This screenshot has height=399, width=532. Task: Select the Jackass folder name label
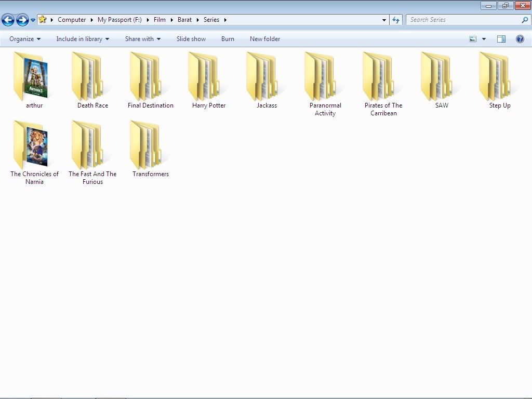(267, 105)
